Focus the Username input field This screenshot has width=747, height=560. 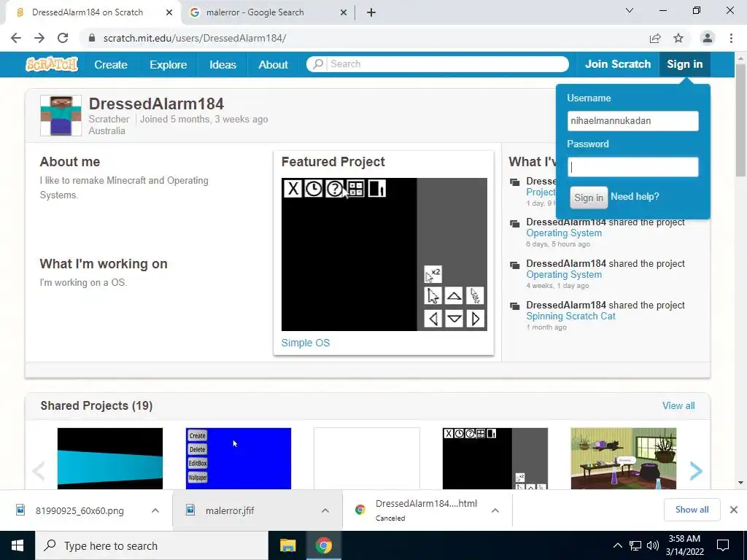(632, 121)
